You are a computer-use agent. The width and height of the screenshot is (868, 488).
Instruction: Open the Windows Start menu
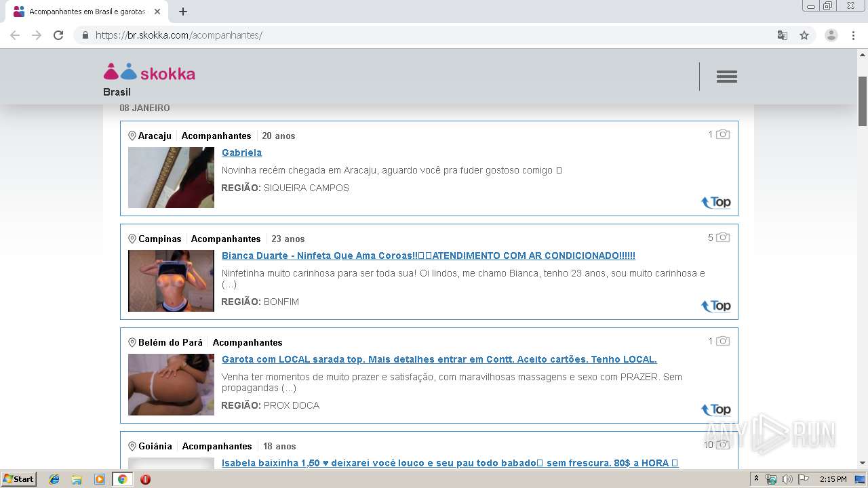(18, 479)
